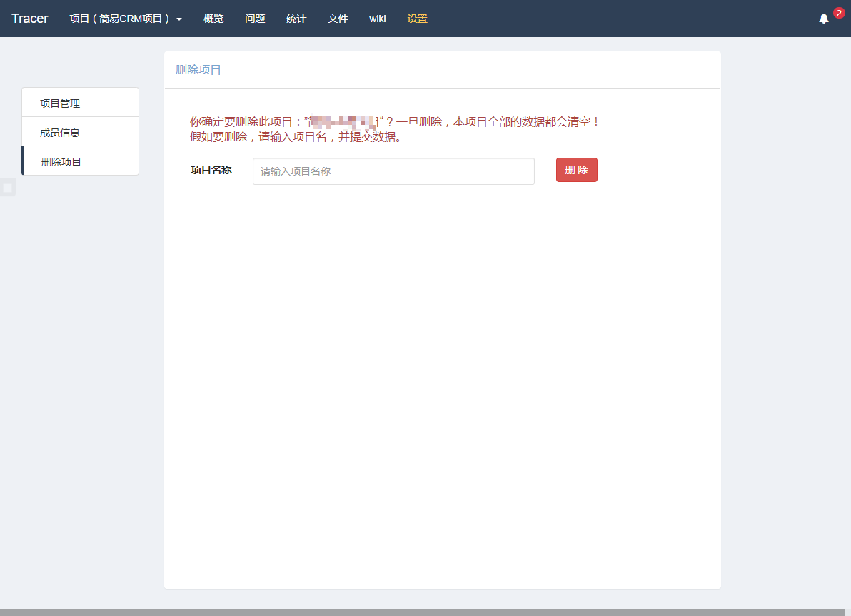
Task: Open 项目管理 in the settings sidebar
Action: (60, 103)
